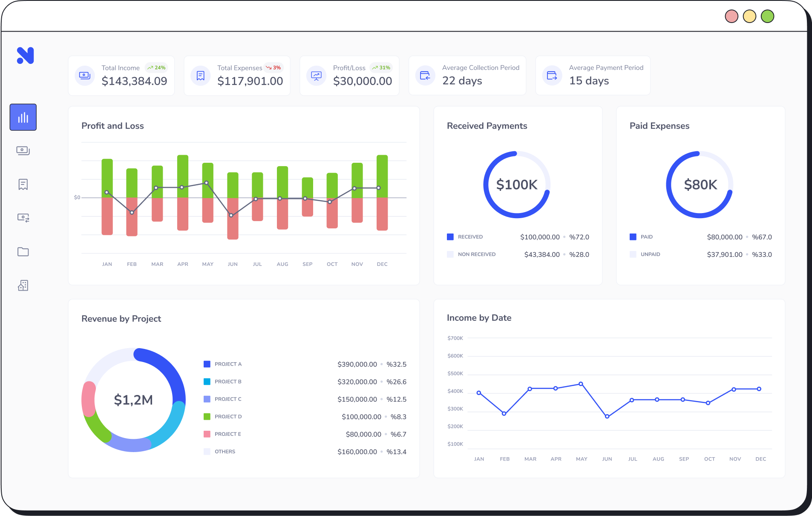Select the analytics dashboard icon in sidebar
This screenshot has width=812, height=516.
click(x=23, y=117)
